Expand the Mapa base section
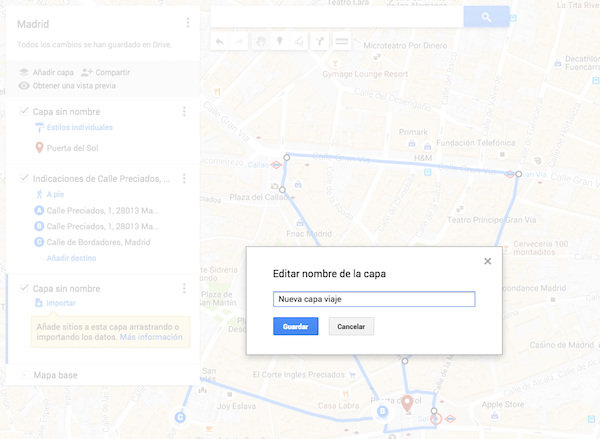The image size is (600, 439). point(24,375)
